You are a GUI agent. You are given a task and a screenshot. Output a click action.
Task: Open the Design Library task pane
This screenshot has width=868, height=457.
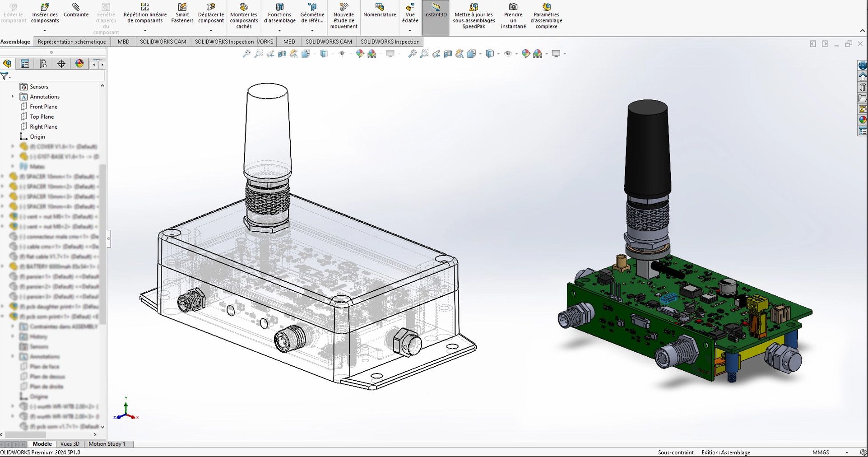[863, 87]
